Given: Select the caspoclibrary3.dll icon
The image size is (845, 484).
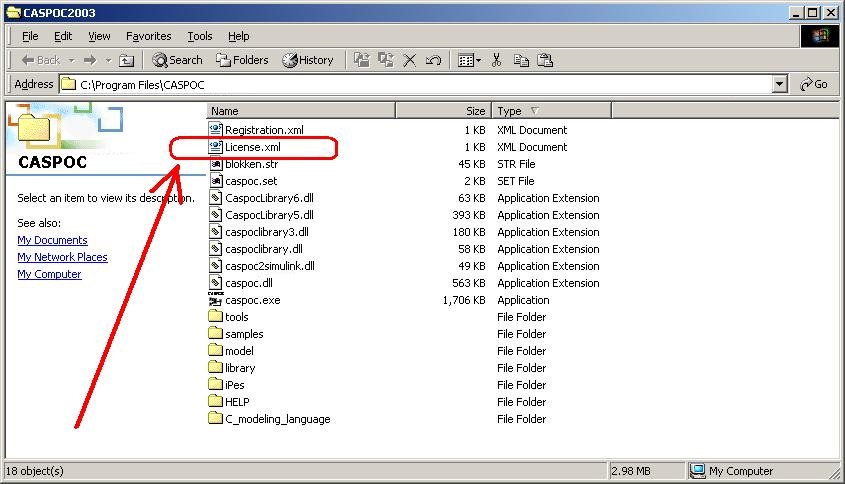Looking at the screenshot, I should click(216, 232).
